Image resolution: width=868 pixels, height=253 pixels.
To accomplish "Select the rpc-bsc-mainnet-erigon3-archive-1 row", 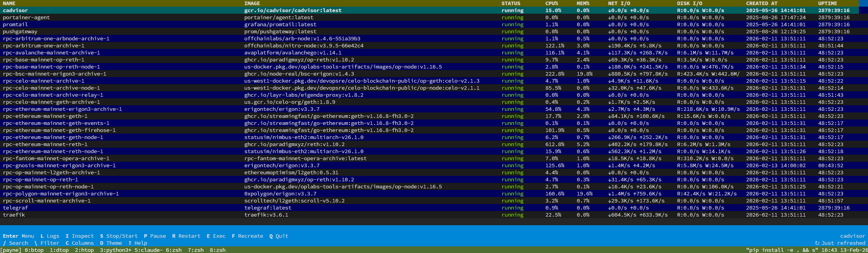I will [54, 74].
